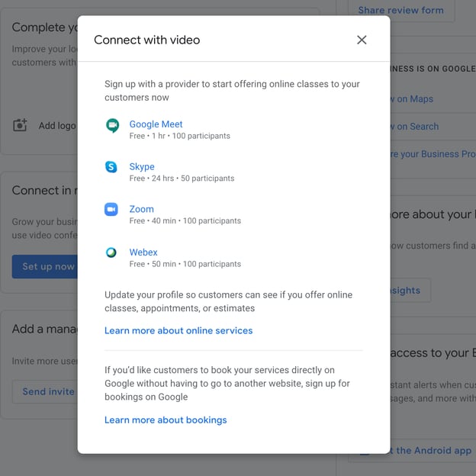Viewport: 476px width, 476px height.
Task: Open the on Search link
Action: pyautogui.click(x=415, y=127)
